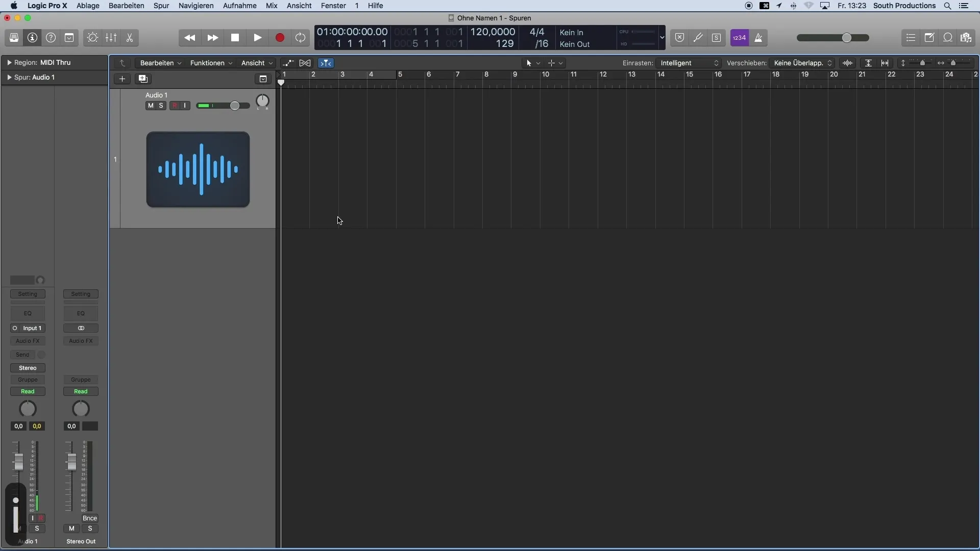Screen dimensions: 980x551
Task: Toggle the Replace mode button
Action: coord(679,38)
